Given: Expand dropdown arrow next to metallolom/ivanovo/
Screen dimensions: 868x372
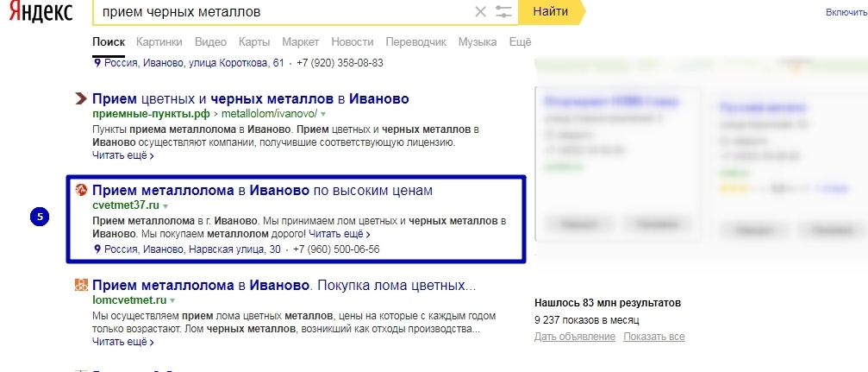Looking at the screenshot, I should point(323,114).
